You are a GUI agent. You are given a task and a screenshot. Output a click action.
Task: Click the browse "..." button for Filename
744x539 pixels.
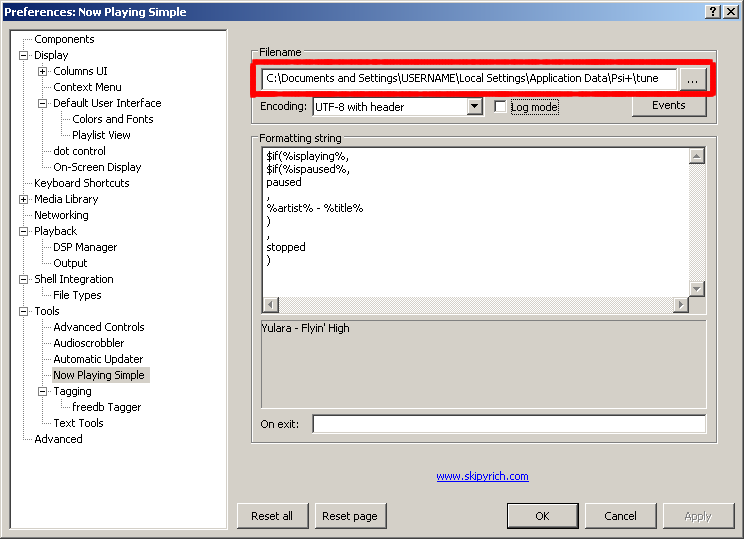pos(692,78)
